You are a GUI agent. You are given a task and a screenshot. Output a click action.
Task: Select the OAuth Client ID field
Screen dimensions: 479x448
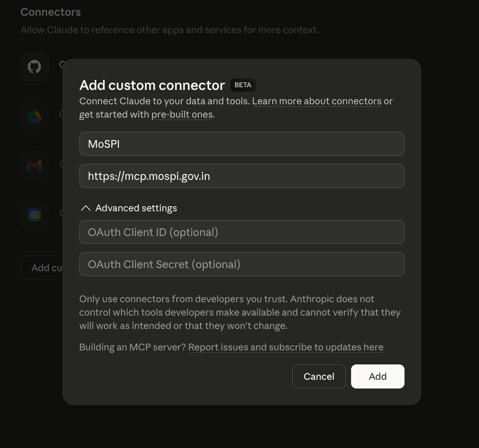(x=242, y=232)
